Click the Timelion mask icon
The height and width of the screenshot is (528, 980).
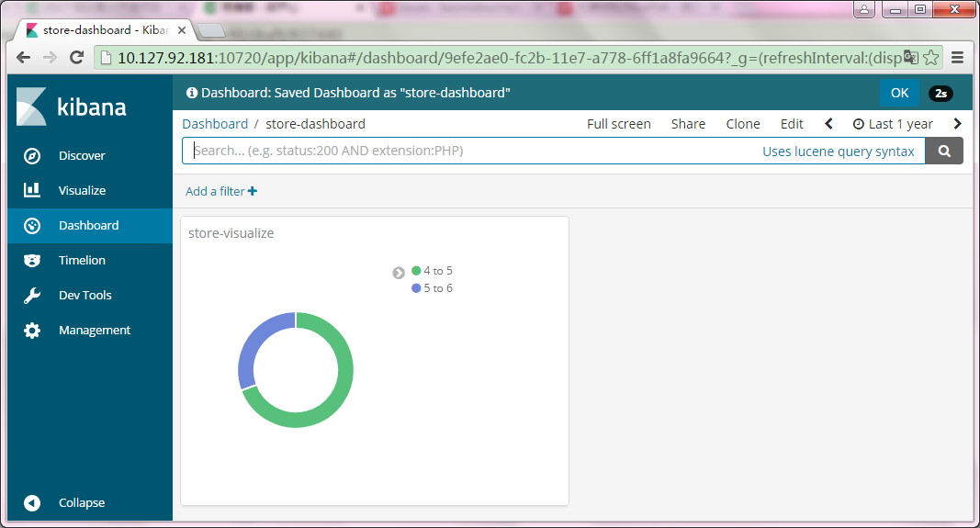click(32, 261)
